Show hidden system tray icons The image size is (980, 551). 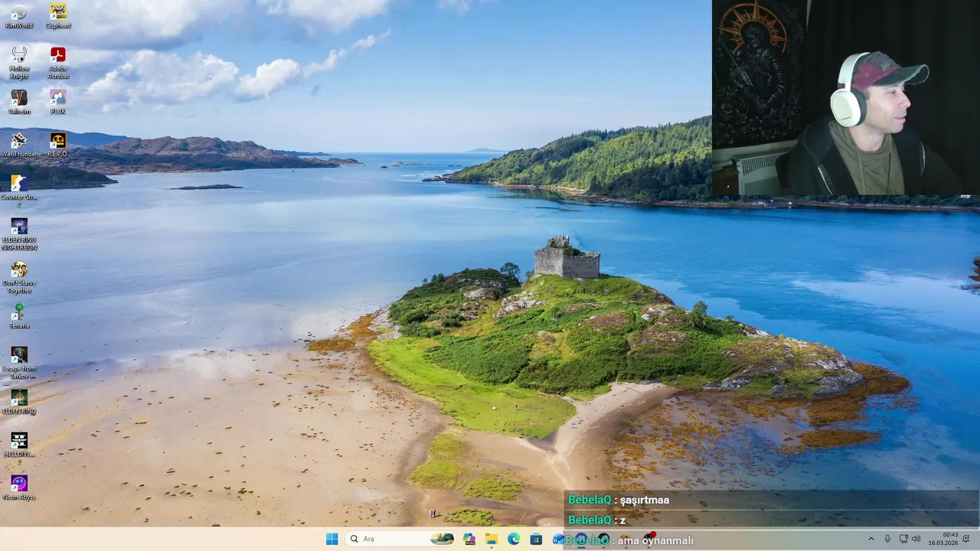click(871, 539)
